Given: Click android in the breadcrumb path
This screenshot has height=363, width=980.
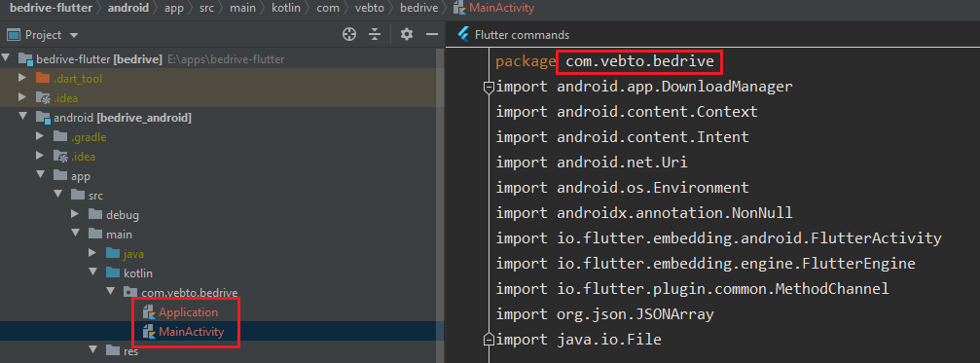Looking at the screenshot, I should coord(128,8).
